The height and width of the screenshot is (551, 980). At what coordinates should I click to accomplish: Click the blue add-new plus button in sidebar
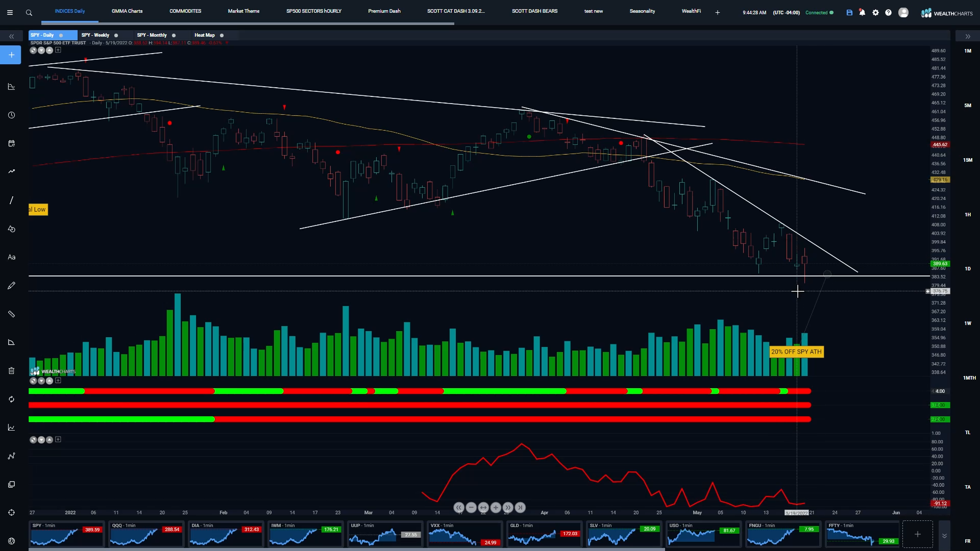tap(11, 55)
